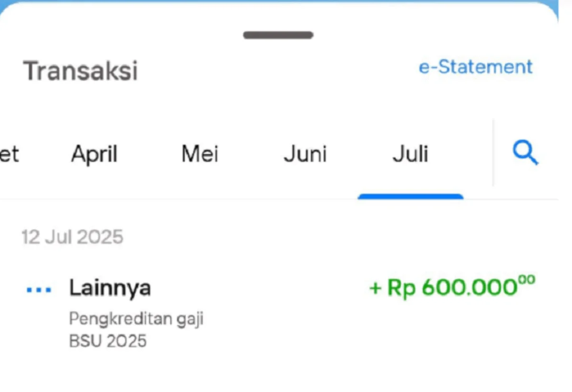Click the active Juli tab

click(410, 153)
